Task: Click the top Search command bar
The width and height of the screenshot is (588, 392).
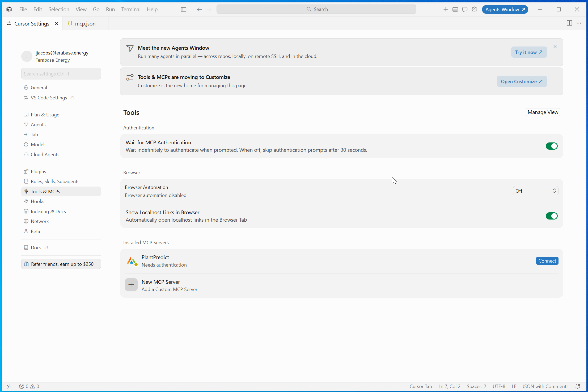Action: [x=316, y=9]
